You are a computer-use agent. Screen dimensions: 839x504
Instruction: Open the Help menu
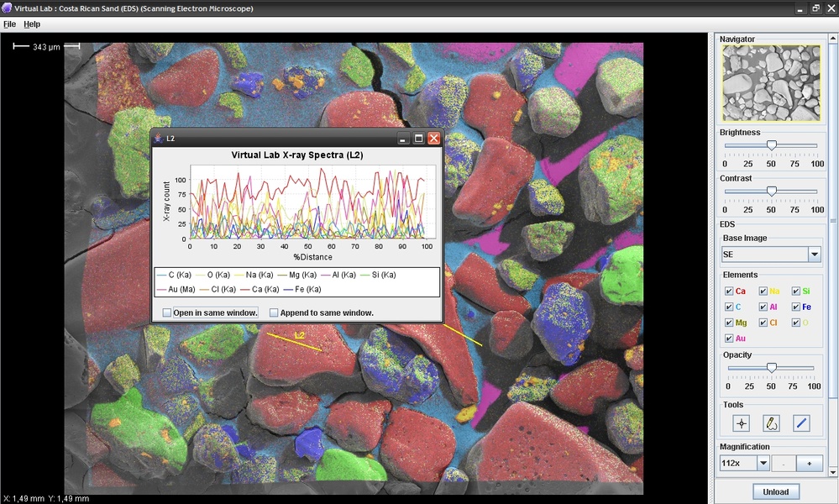[32, 24]
